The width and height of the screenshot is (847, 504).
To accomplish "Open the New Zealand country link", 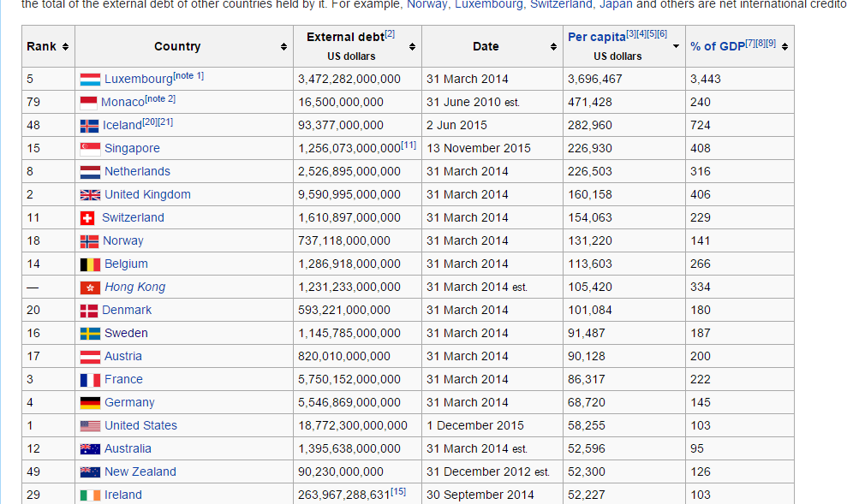I will (140, 471).
